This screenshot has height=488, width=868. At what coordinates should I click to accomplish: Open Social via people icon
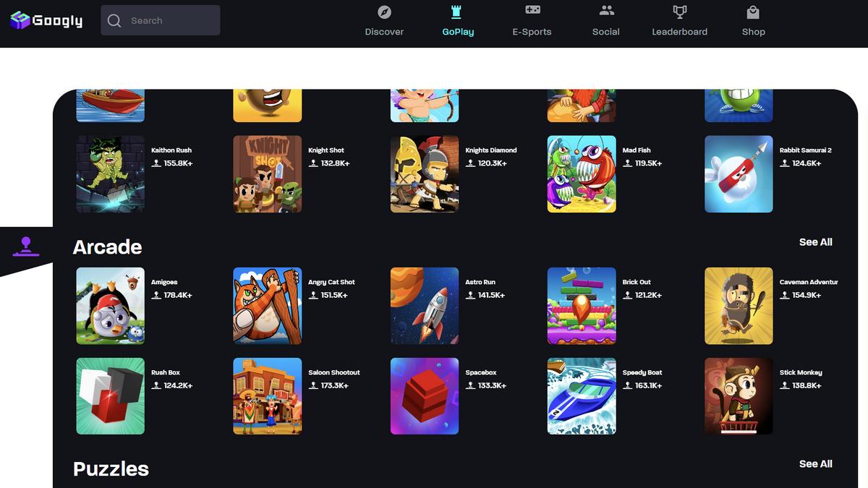coord(606,11)
